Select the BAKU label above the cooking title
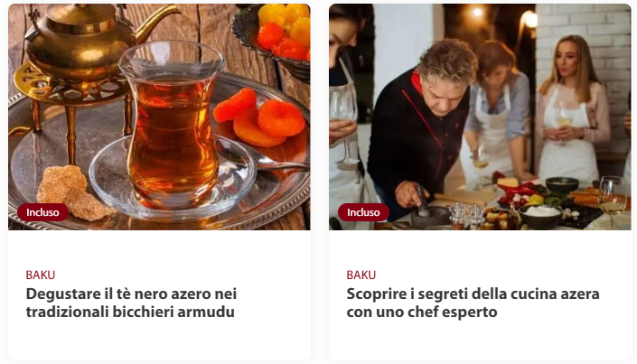Viewport: 637px width, 364px height. (x=361, y=275)
